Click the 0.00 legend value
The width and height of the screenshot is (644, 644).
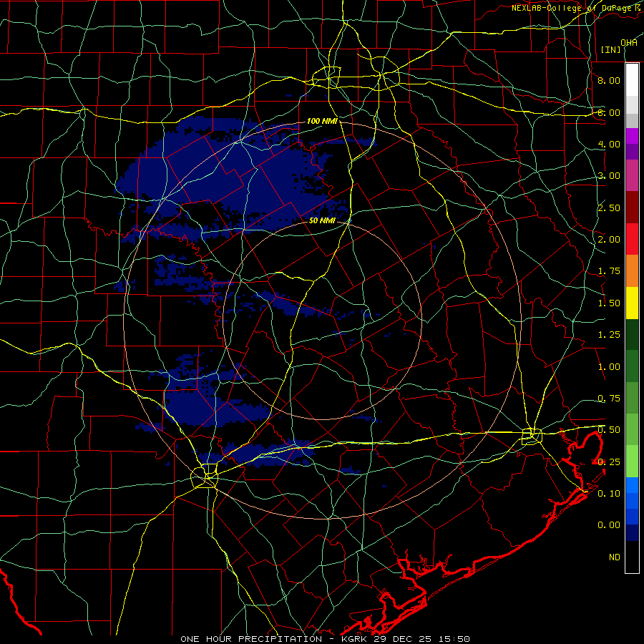click(609, 525)
